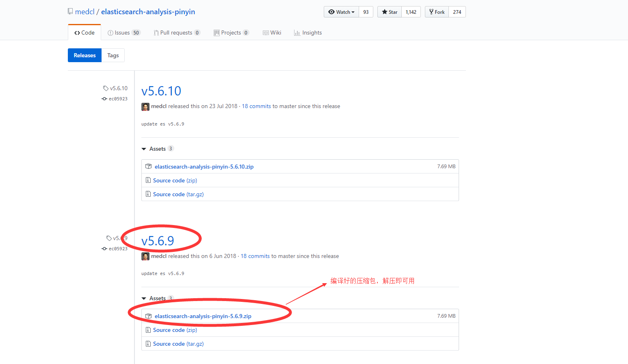The width and height of the screenshot is (628, 364).
Task: Open the Wiki tab
Action: click(272, 32)
